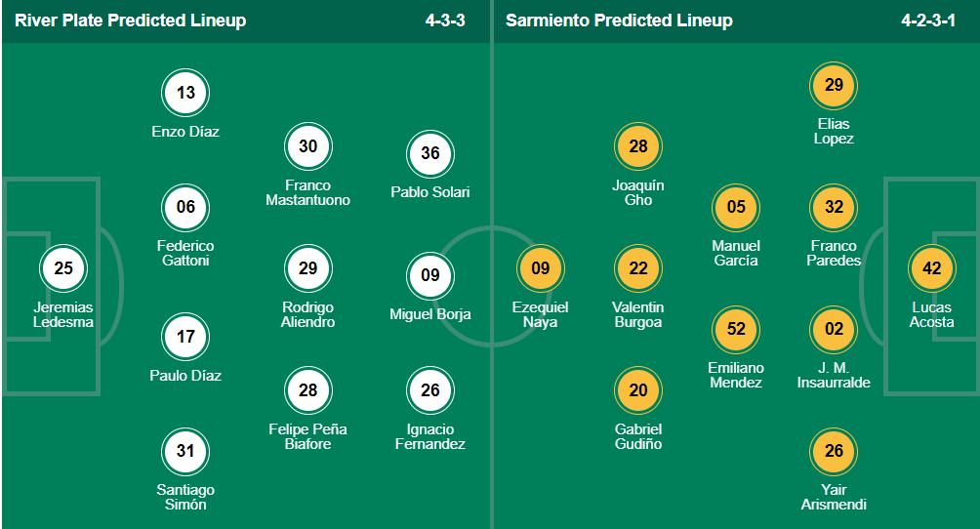Click the J. M. Insaurralde name label
Image resolution: width=980 pixels, height=529 pixels.
tap(834, 375)
